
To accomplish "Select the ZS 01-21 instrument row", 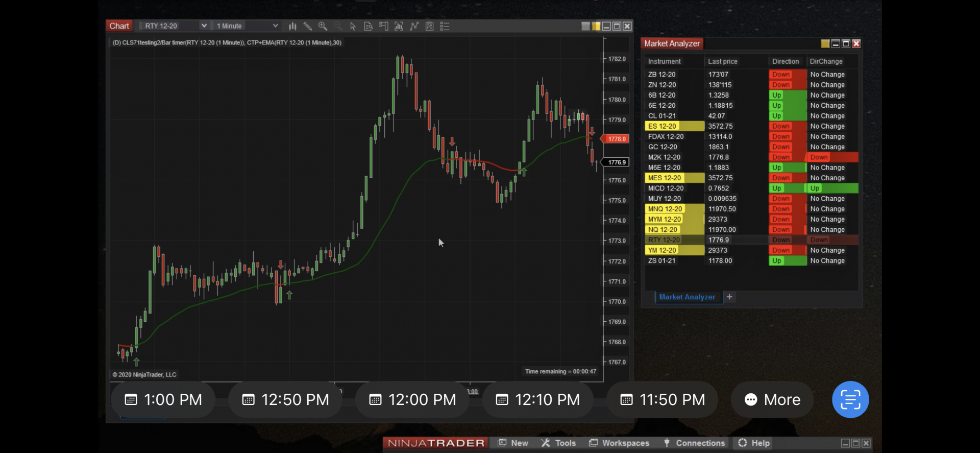I will (x=751, y=260).
